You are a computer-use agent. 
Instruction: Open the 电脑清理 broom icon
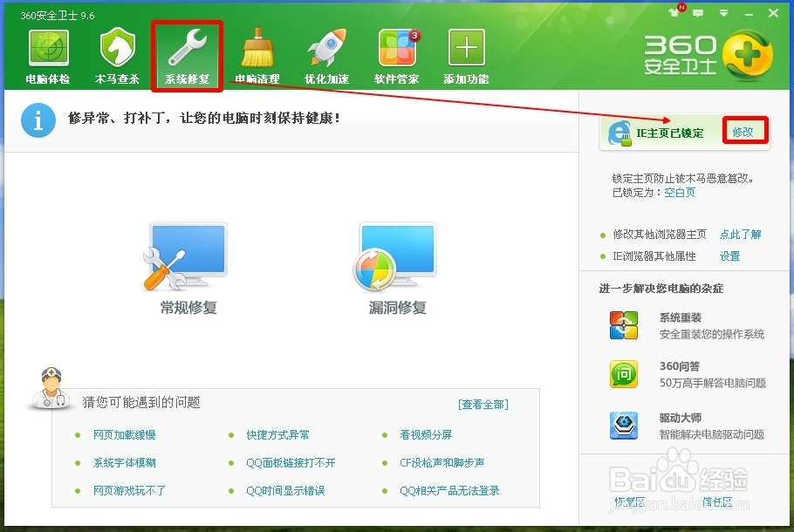point(257,49)
